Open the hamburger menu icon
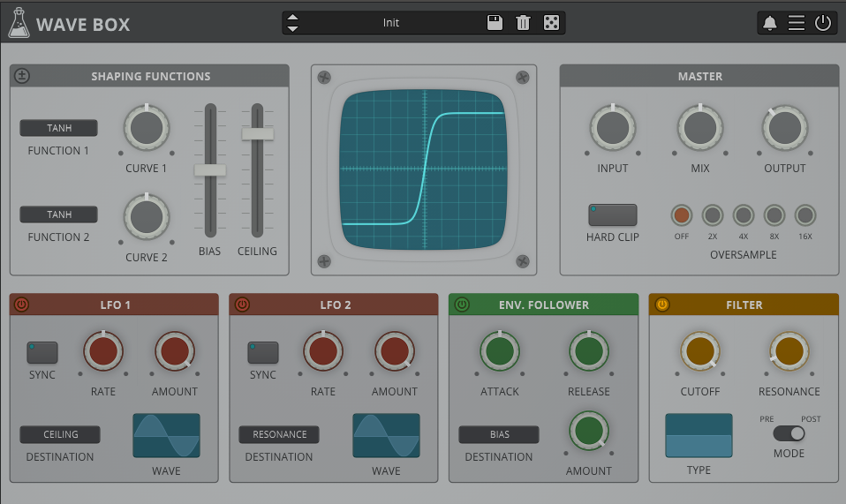This screenshot has width=846, height=504. click(x=797, y=23)
